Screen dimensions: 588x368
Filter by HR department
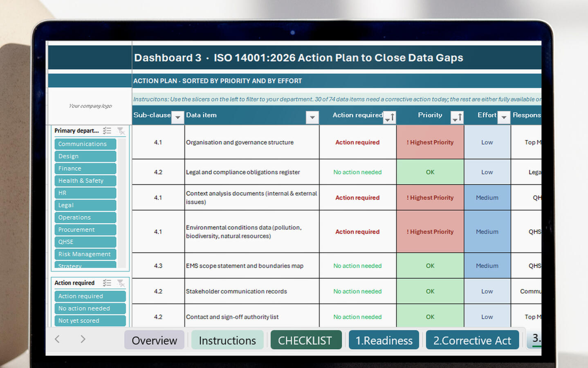point(85,193)
